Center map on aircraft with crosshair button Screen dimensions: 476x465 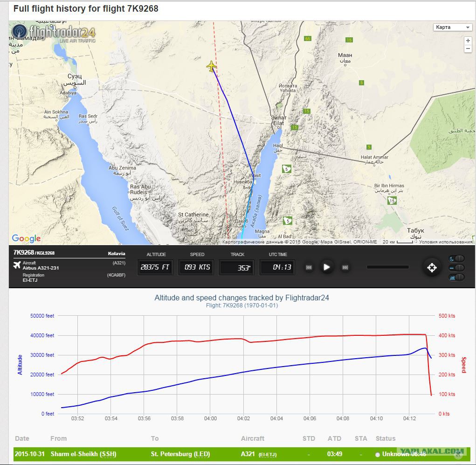pyautogui.click(x=432, y=268)
